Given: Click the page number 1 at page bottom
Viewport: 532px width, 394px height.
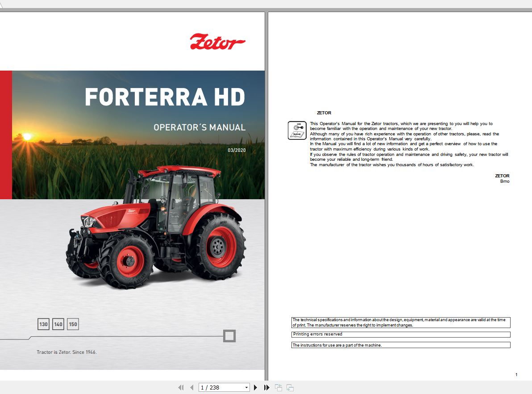Looking at the screenshot, I should coord(516,375).
